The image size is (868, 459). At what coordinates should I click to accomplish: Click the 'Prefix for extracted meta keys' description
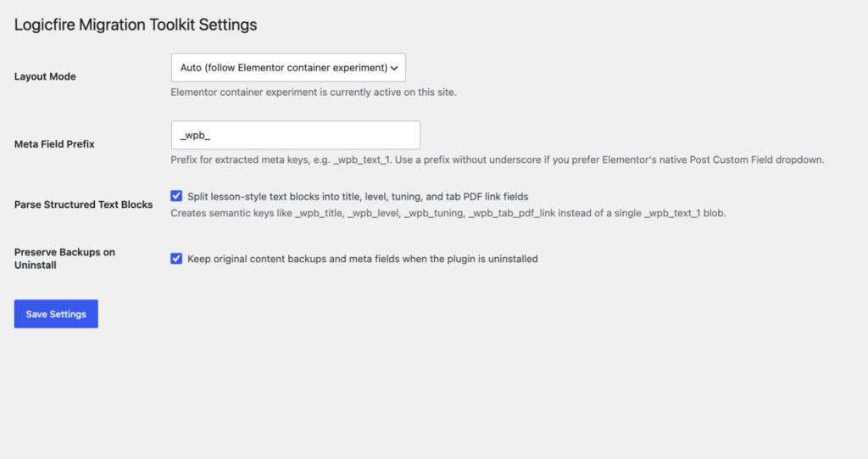[x=497, y=160]
